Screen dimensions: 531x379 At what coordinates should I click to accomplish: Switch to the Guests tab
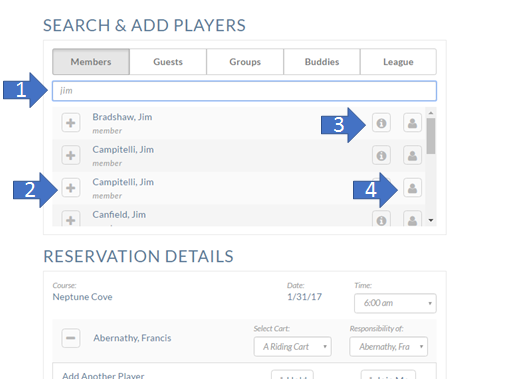click(x=168, y=62)
